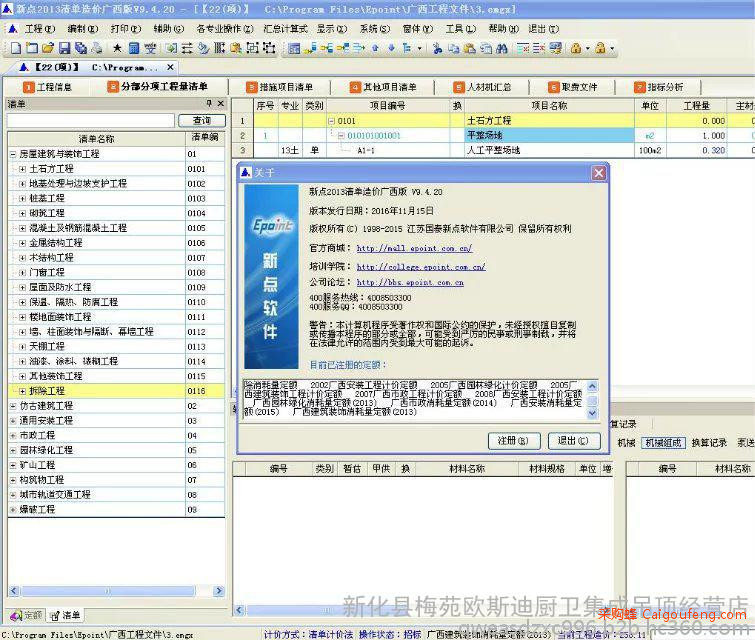The height and width of the screenshot is (640, 755).
Task: Expand the 拆除工程 tree node
Action: 22,391
